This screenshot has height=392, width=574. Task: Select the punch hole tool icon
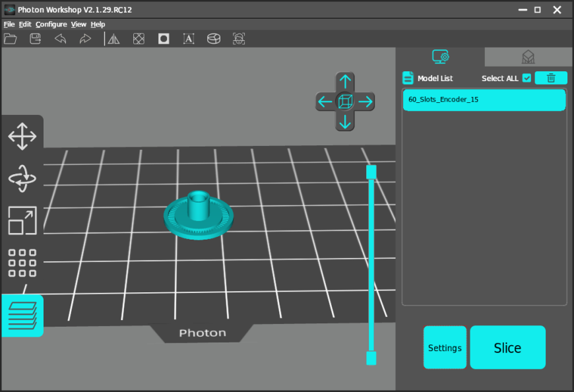tap(164, 39)
